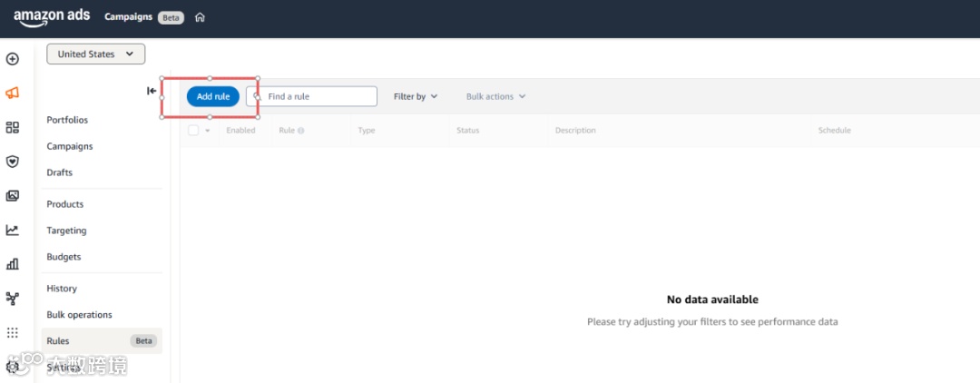Click the Rule column header

click(x=287, y=131)
